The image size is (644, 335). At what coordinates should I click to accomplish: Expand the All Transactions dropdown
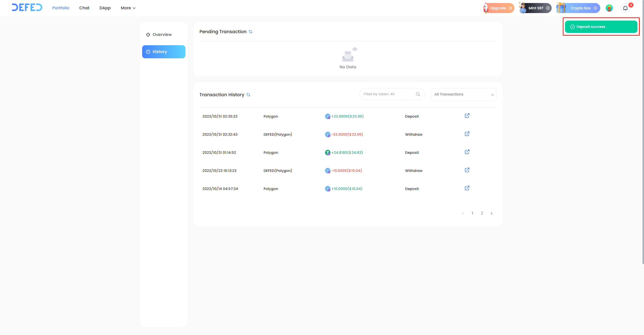pos(463,94)
